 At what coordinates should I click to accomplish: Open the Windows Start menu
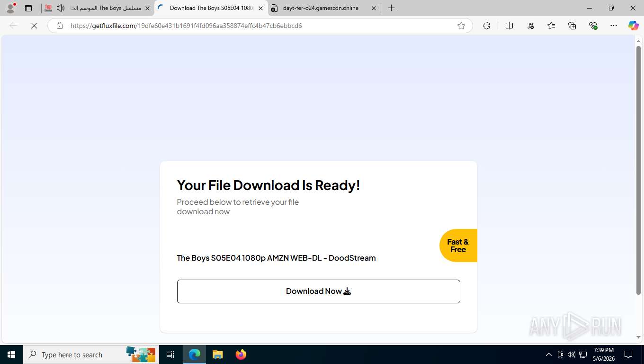(x=11, y=355)
